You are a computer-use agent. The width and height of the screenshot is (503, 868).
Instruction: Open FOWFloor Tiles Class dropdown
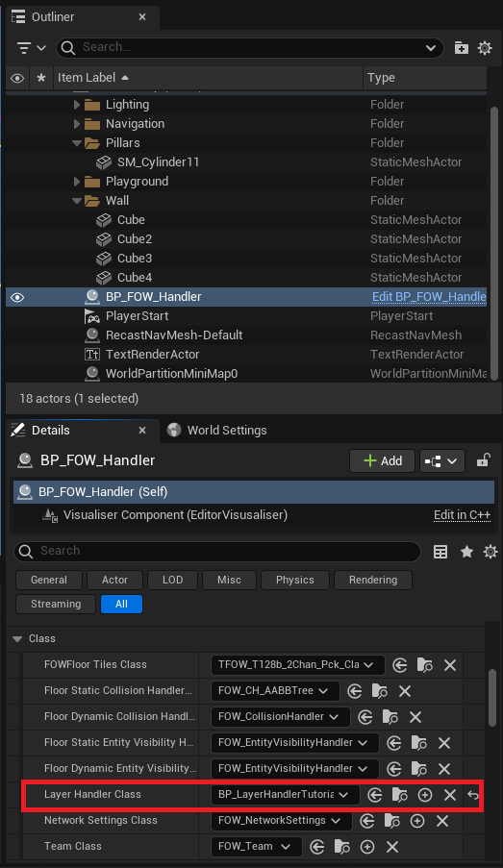(x=297, y=665)
